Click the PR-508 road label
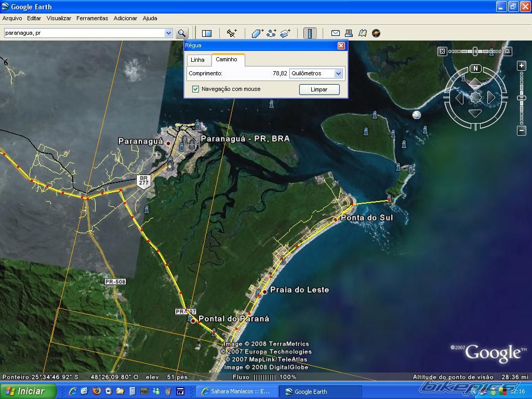The width and height of the screenshot is (532, 399). pyautogui.click(x=115, y=282)
